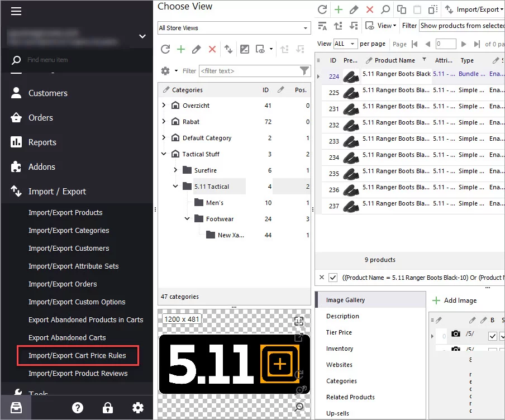Edit category with pencil icon

197,49
